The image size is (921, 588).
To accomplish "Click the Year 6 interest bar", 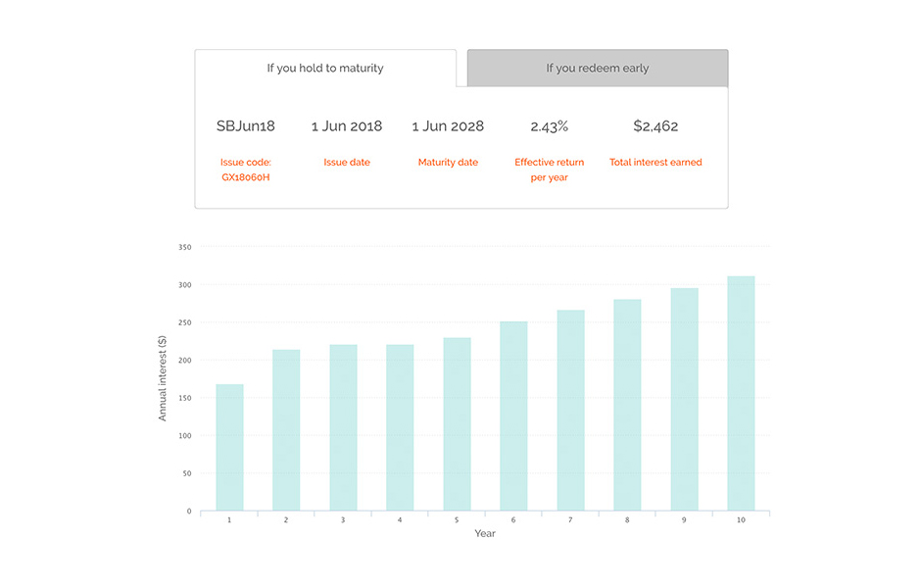I will tap(513, 416).
